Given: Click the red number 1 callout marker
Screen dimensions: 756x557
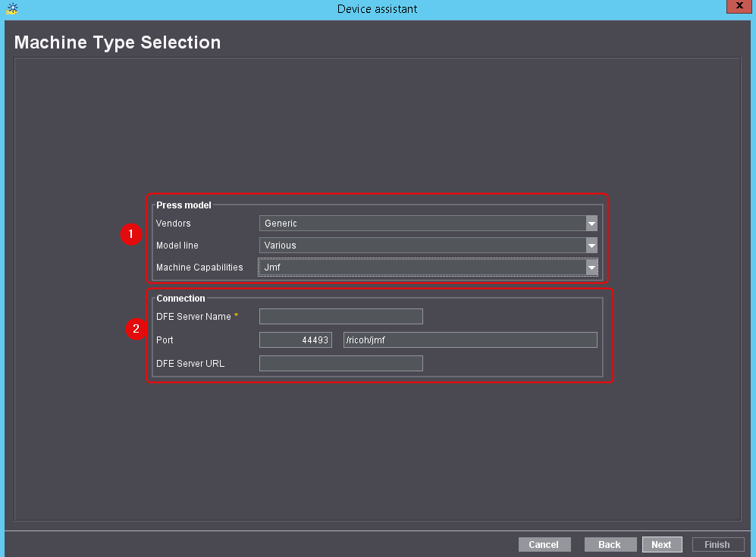Looking at the screenshot, I should (130, 235).
